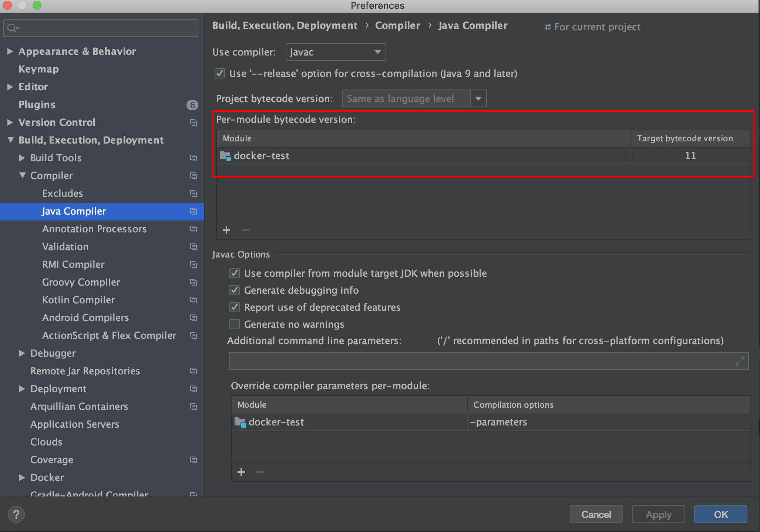This screenshot has height=532, width=760.
Task: Click expand icon in command line parameters field
Action: (x=740, y=361)
